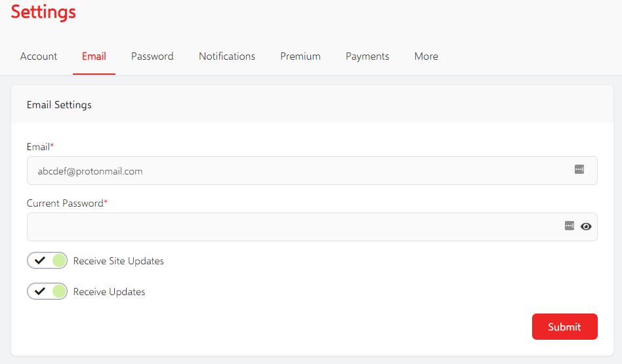
Task: Click the password manager icon in Email field
Action: (579, 169)
